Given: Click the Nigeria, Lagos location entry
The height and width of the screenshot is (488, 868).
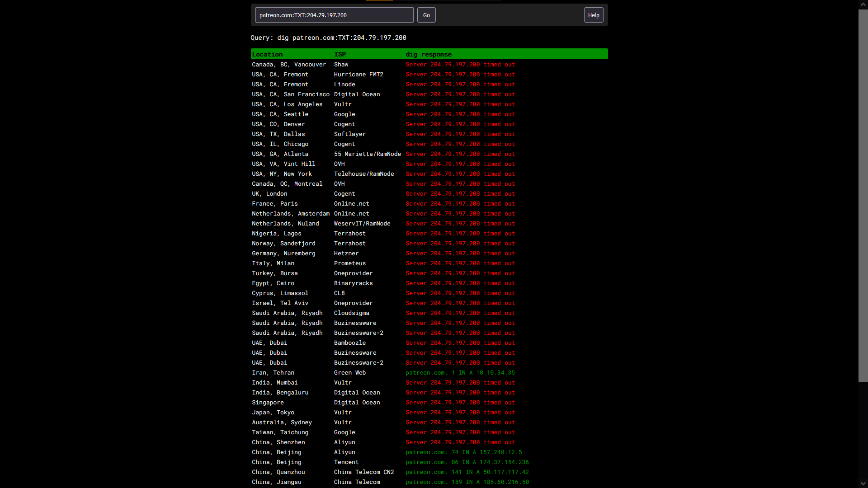Looking at the screenshot, I should 276,234.
